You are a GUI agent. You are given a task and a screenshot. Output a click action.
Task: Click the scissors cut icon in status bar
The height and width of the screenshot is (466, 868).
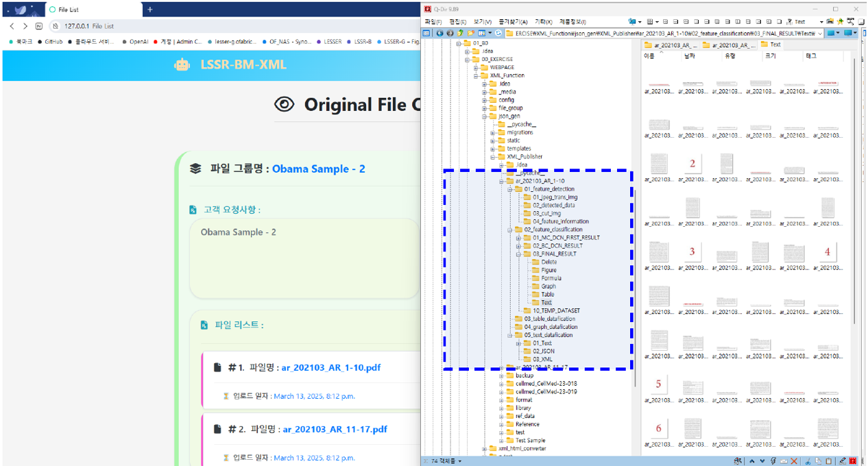coord(808,461)
